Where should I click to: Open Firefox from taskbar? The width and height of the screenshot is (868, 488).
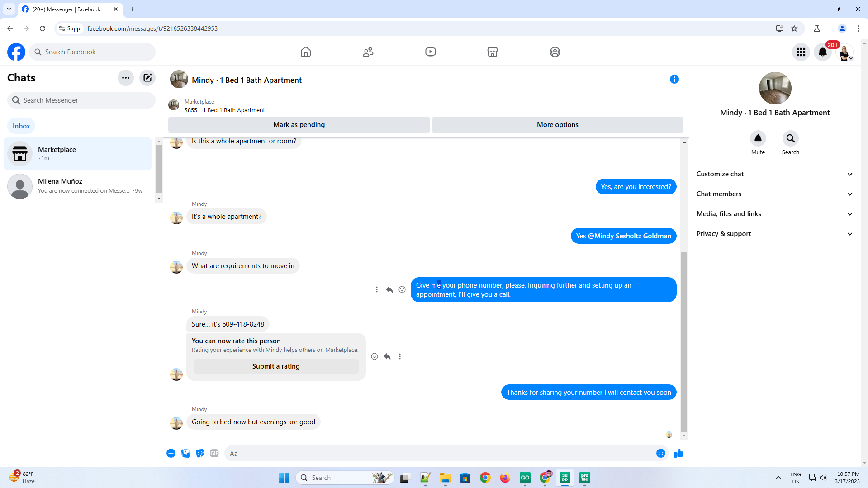505,478
